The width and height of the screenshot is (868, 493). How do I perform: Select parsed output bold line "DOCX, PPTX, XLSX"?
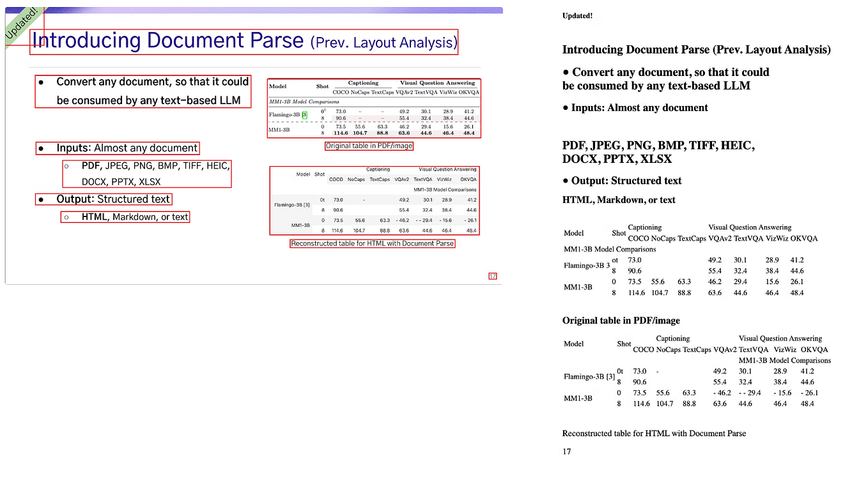[617, 160]
